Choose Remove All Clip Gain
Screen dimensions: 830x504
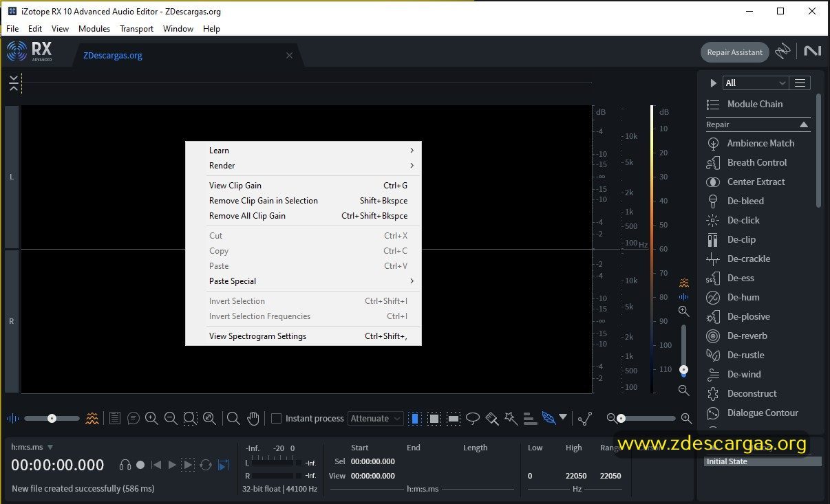coord(304,216)
